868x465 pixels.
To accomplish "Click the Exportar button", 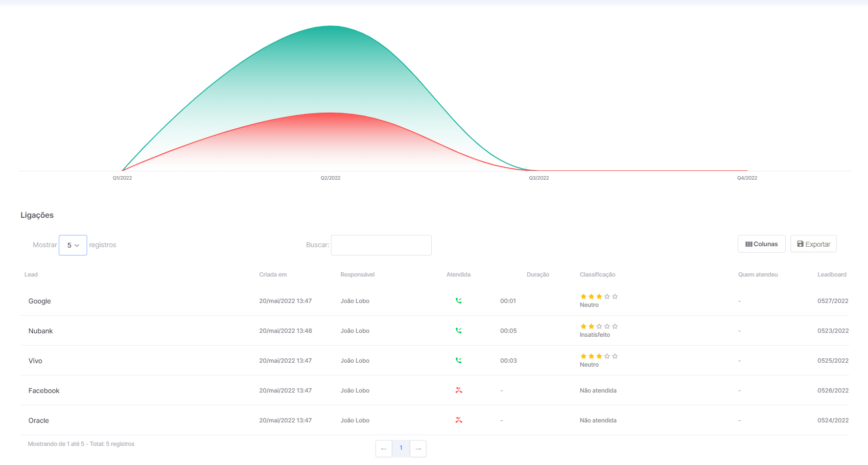I will pos(813,244).
